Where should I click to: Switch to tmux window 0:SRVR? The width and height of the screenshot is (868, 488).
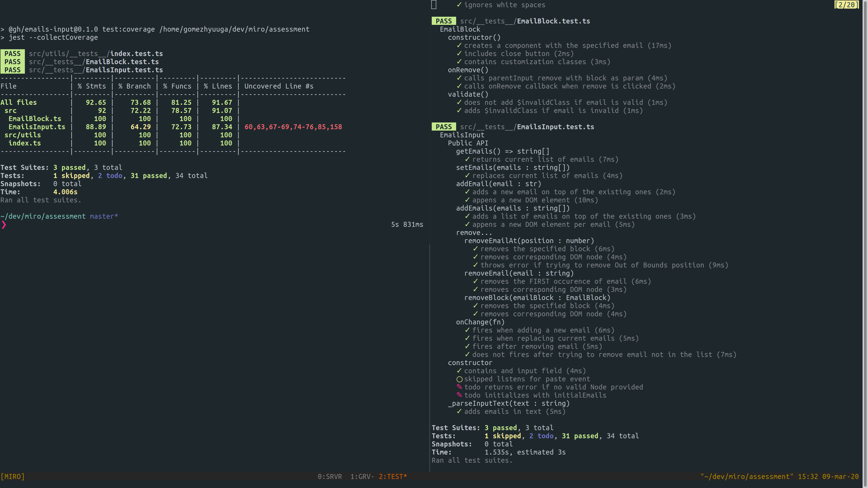pos(330,476)
